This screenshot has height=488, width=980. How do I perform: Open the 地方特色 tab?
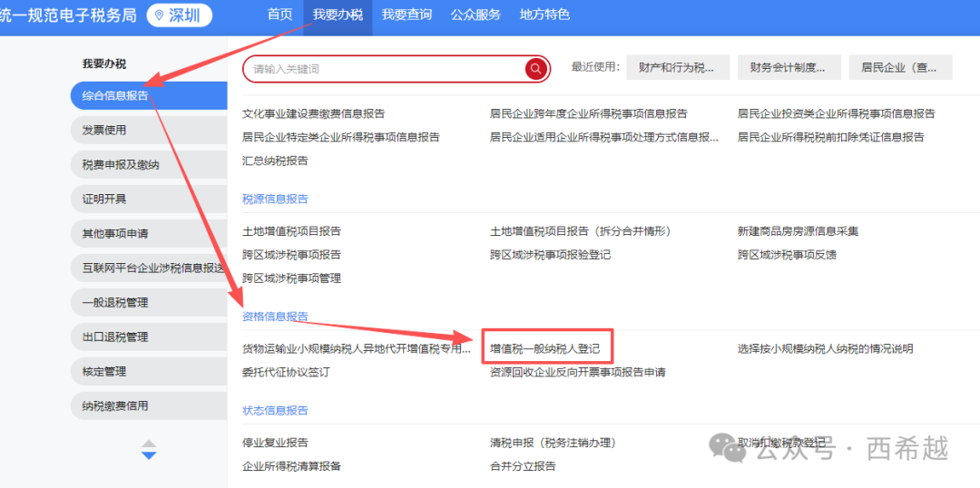click(544, 15)
